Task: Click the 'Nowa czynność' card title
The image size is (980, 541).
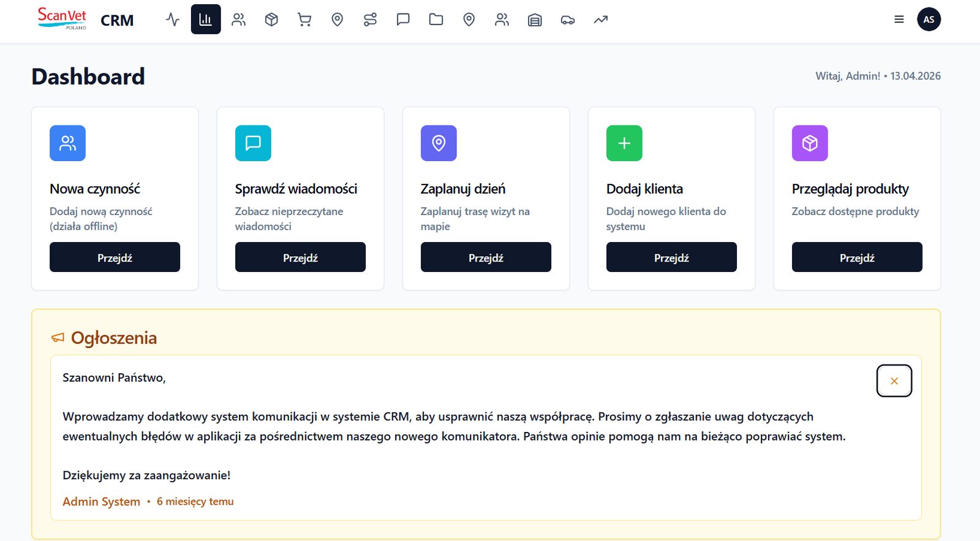Action: [95, 189]
